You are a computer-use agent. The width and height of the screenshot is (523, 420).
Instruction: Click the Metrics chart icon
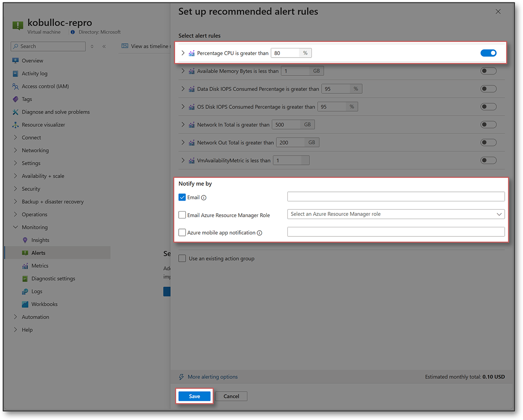coord(25,266)
